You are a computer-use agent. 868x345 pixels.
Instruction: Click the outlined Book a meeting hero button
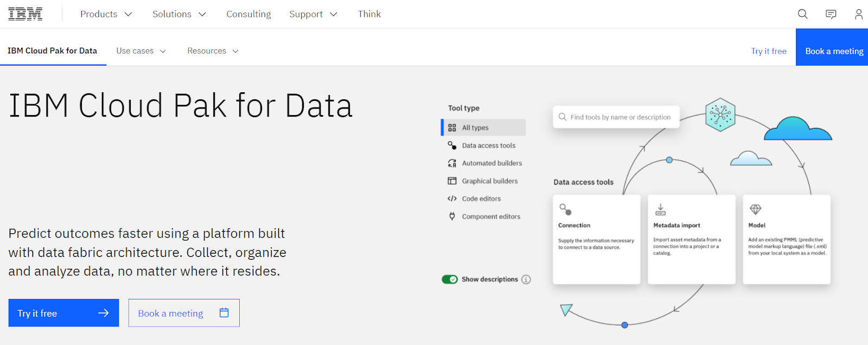click(x=184, y=313)
